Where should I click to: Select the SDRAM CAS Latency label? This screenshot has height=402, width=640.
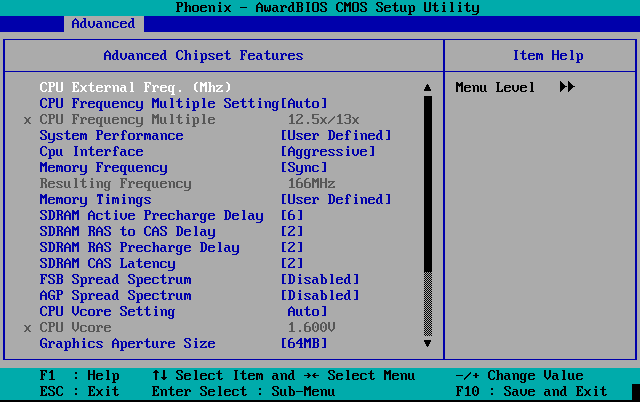click(x=107, y=263)
